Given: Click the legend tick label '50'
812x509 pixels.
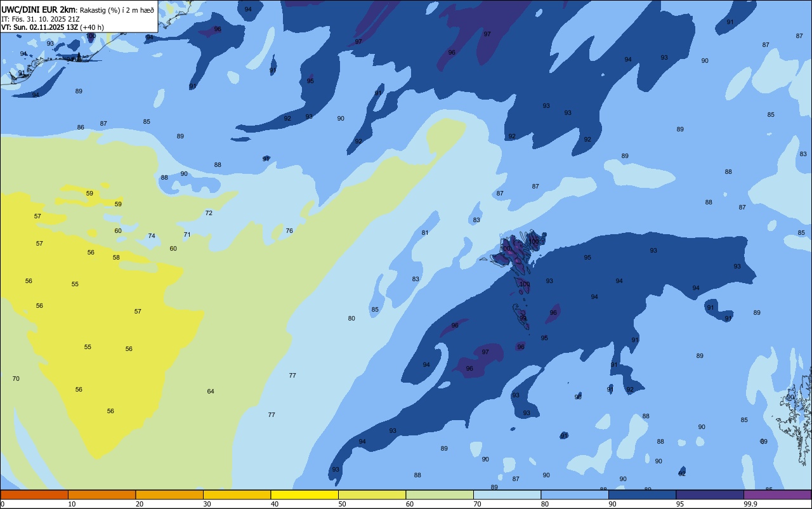Looking at the screenshot, I should click(x=342, y=504).
